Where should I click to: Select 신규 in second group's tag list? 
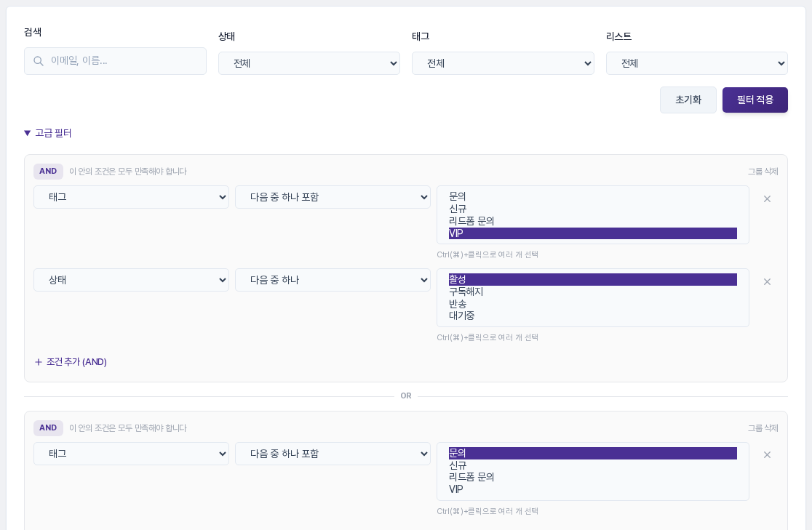(592, 465)
